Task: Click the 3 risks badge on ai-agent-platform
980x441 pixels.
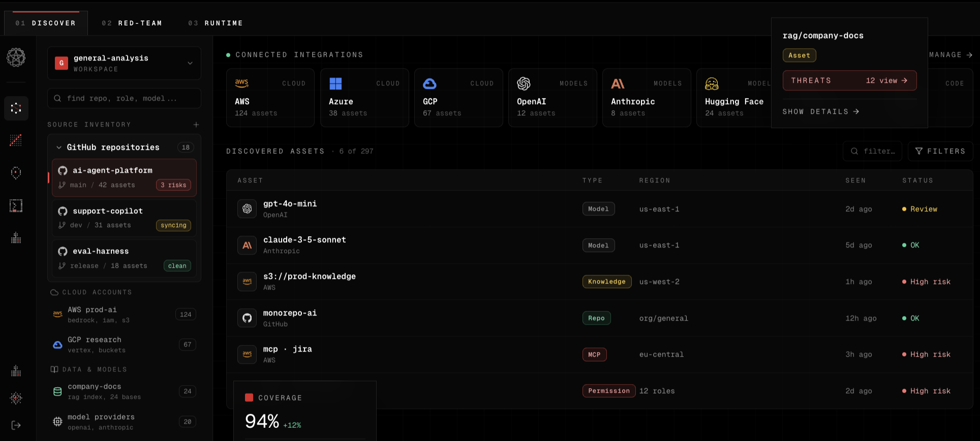Action: point(173,185)
